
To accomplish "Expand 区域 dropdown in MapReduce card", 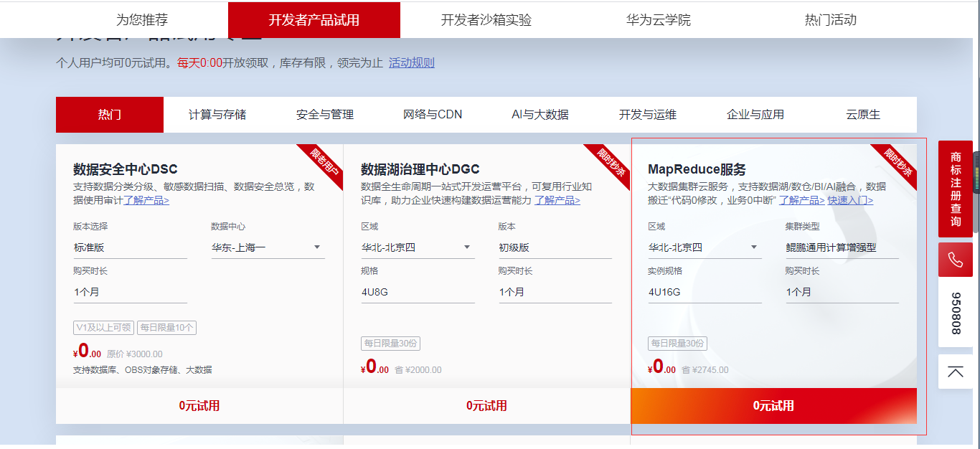I will click(x=705, y=247).
